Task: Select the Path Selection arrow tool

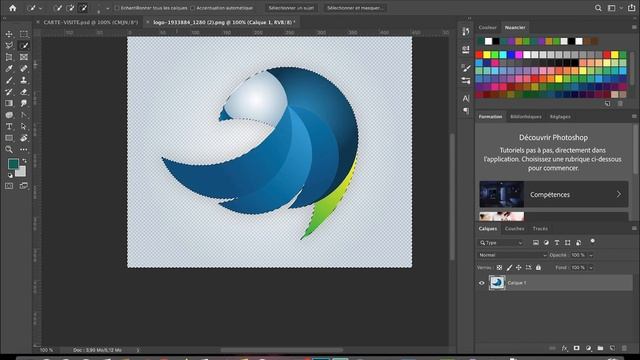Action: [x=24, y=127]
